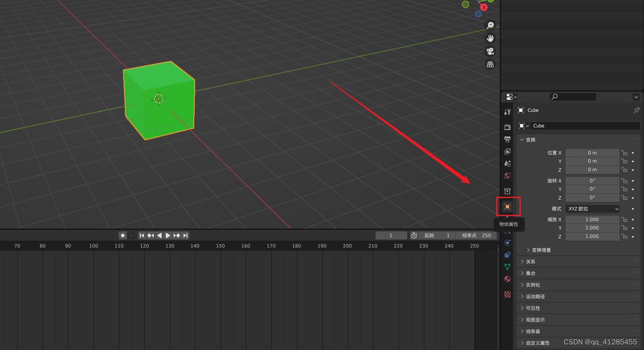Collapse the 变换 (Transform) panel
The width and height of the screenshot is (644, 350).
[x=530, y=140]
